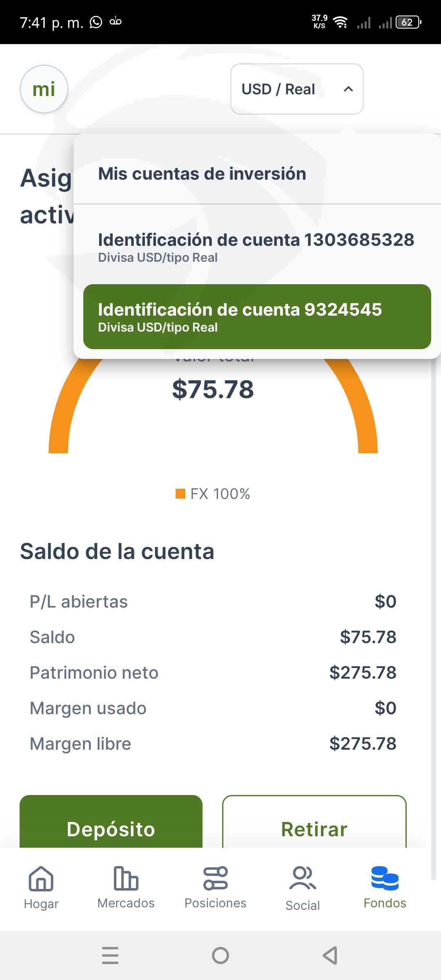Select account ID 1303685328

click(256, 247)
